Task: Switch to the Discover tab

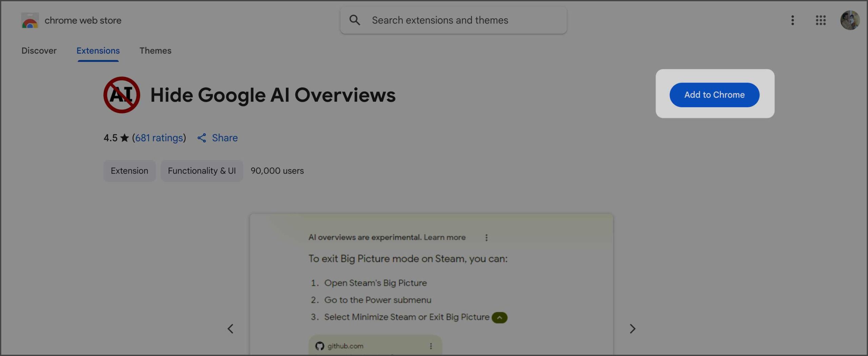Action: [39, 51]
